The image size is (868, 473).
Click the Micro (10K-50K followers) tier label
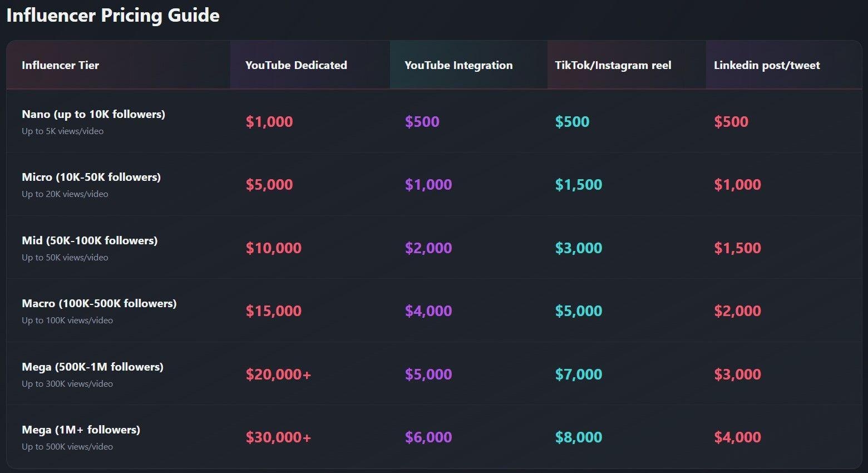pyautogui.click(x=91, y=177)
